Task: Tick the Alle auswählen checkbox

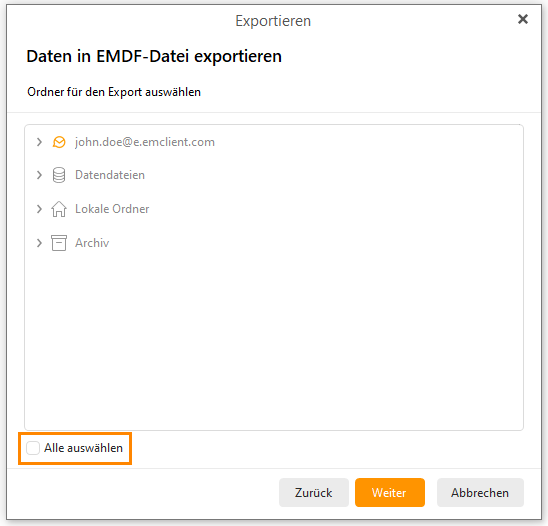Action: 33,448
